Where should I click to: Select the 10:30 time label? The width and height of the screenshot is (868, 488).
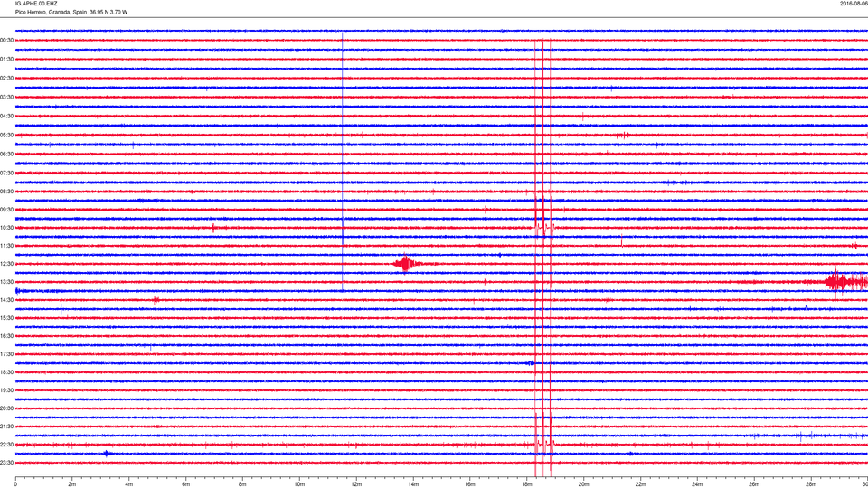pyautogui.click(x=6, y=228)
